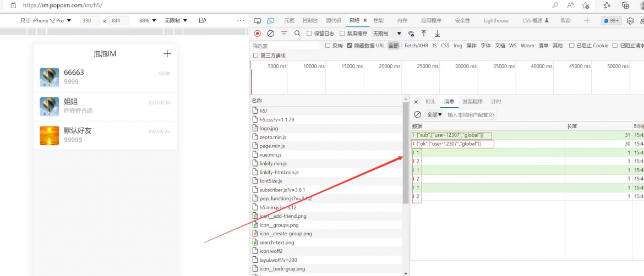Click the inspect element icon in DevTools
The height and width of the screenshot is (276, 644).
click(258, 20)
